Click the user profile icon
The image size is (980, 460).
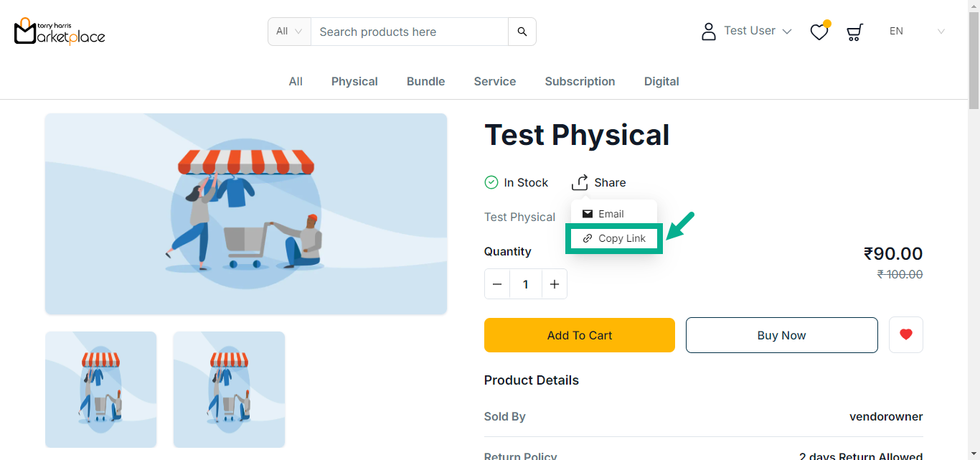coord(708,32)
